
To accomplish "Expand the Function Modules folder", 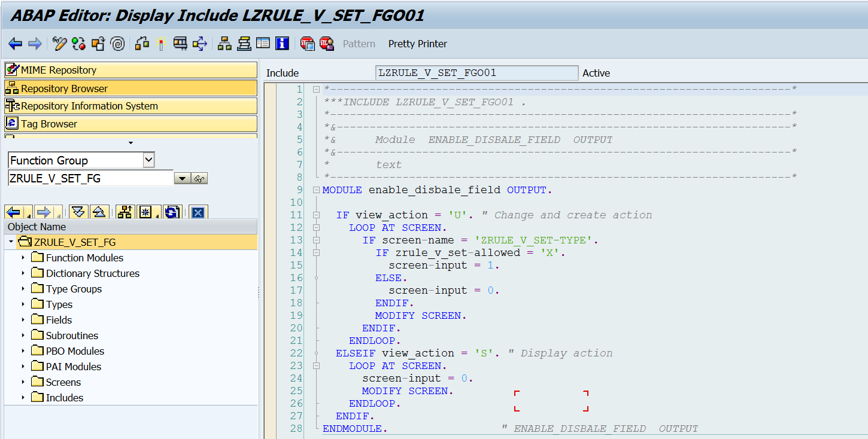I will (x=23, y=258).
